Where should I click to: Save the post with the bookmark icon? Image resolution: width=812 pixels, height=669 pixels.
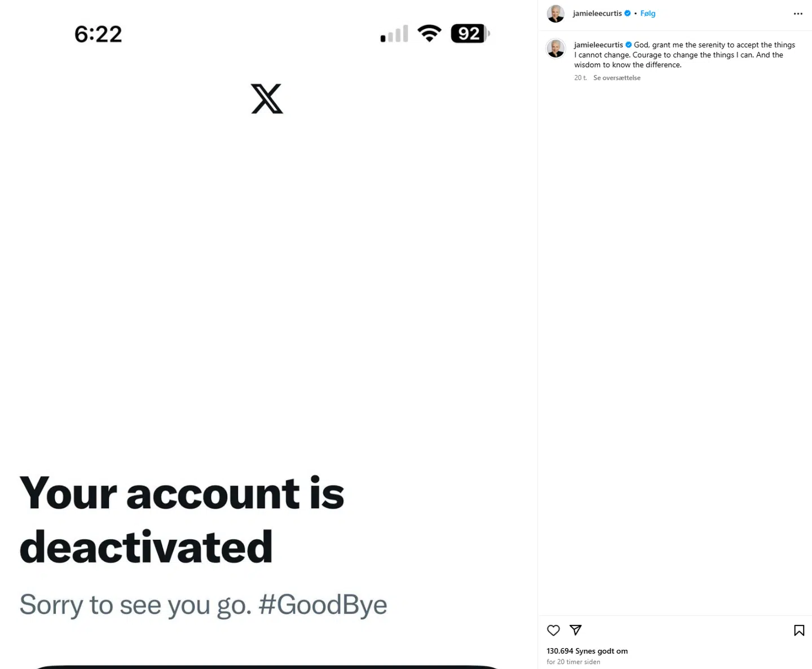coord(798,630)
